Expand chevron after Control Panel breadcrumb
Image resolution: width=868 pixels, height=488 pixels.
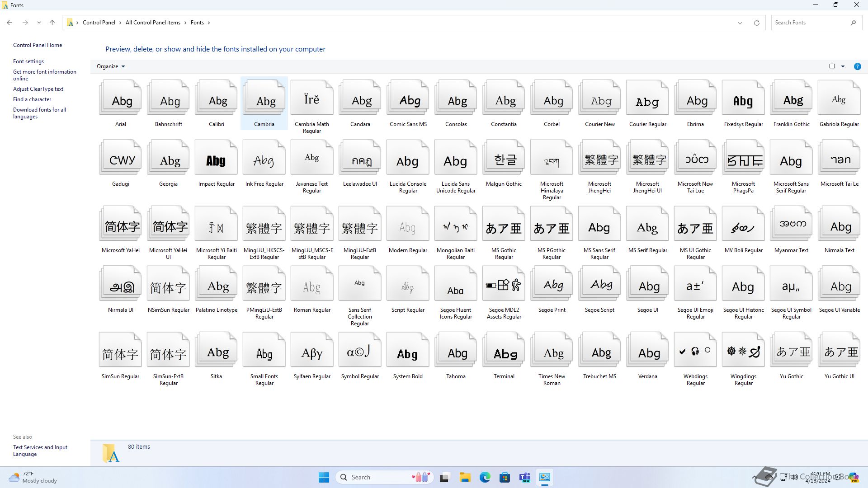tap(120, 23)
